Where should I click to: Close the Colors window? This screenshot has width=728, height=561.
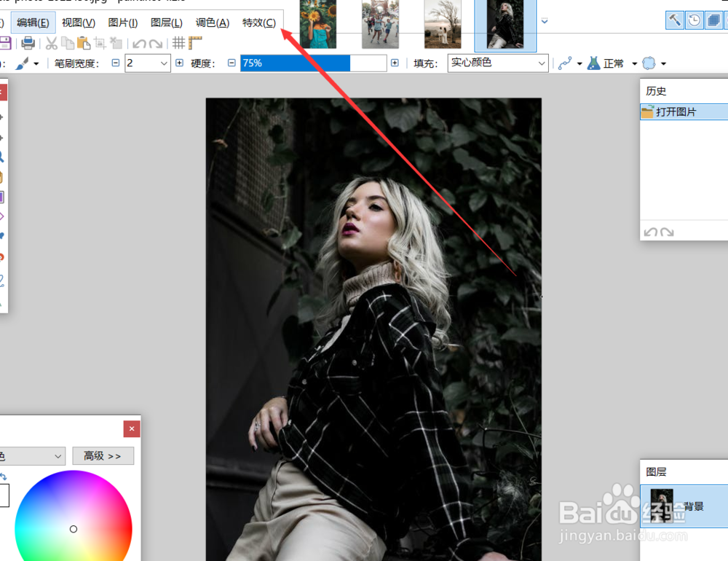pos(132,428)
